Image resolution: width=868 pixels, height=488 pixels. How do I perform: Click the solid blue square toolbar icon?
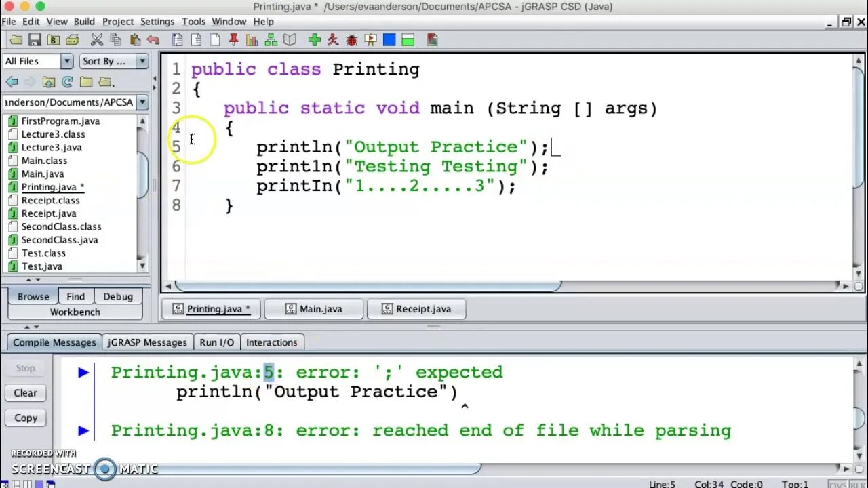coord(389,40)
